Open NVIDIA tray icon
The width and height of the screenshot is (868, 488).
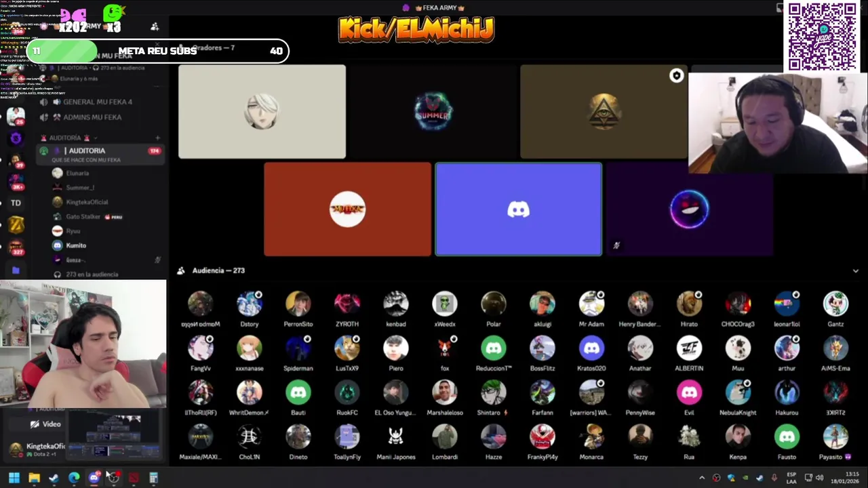tap(745, 478)
